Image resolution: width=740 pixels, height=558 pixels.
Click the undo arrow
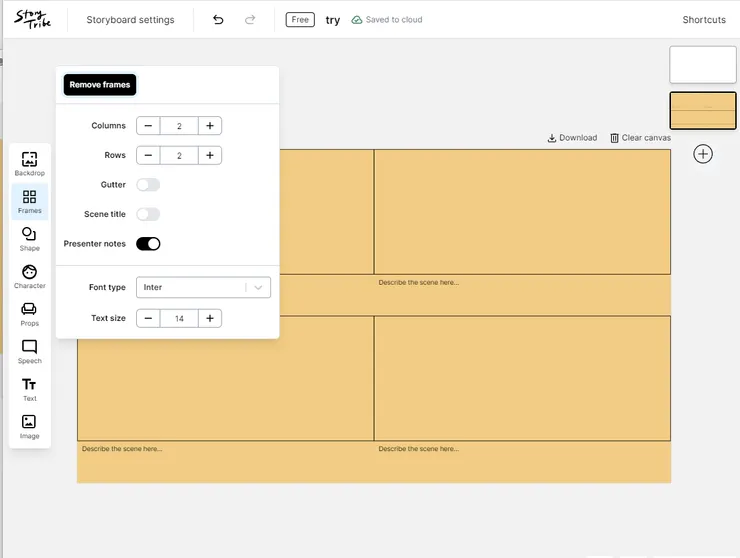tap(218, 19)
